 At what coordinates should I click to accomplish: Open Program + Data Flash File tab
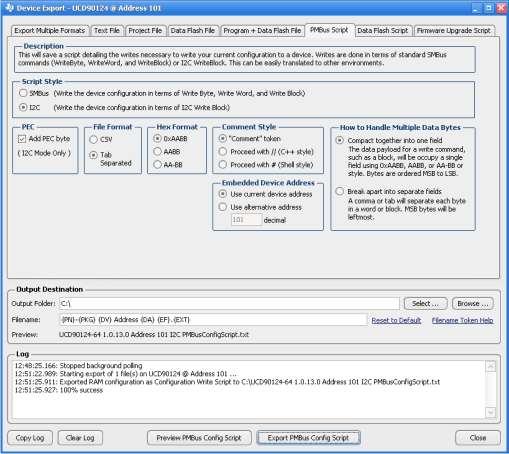[x=262, y=31]
